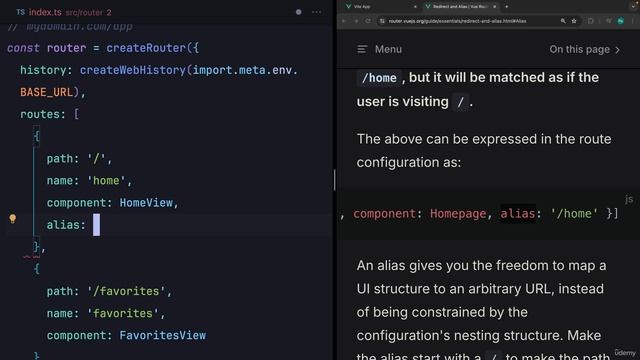The height and width of the screenshot is (360, 640).
Task: Click the unsaved changes dot on index.ts tab
Action: pyautogui.click(x=298, y=12)
